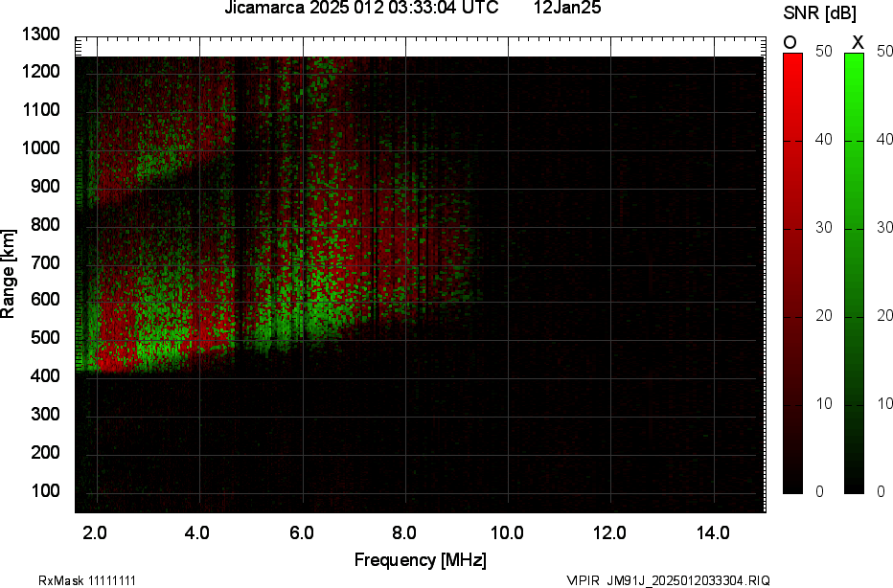Click the "6.0" frequency tick label
Viewport: 893px width, 588px height.
(301, 532)
